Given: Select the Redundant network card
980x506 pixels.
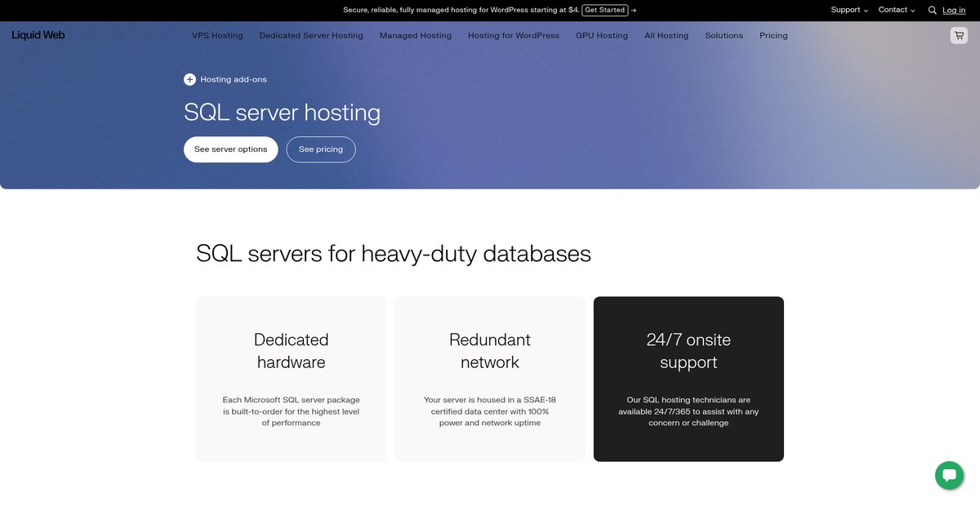Looking at the screenshot, I should click(x=490, y=379).
